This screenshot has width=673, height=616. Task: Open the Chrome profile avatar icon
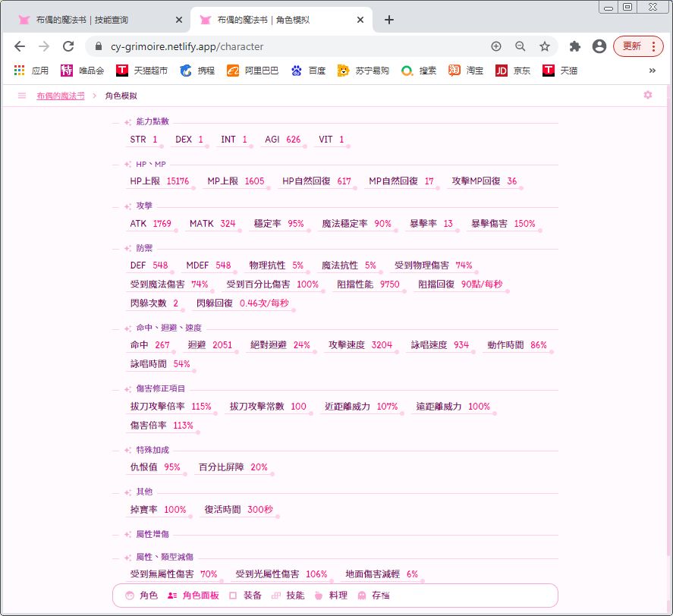pyautogui.click(x=599, y=46)
